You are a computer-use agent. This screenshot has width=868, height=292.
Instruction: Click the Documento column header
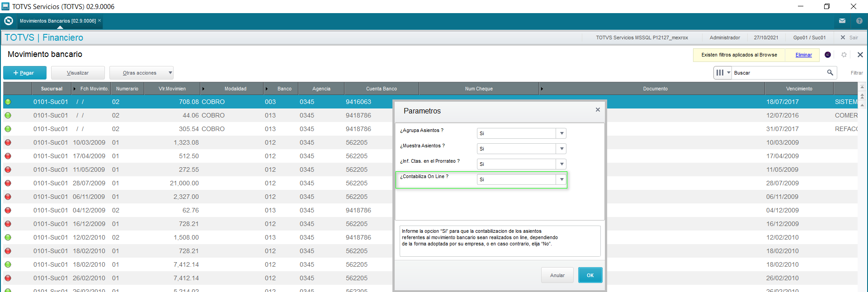(x=655, y=89)
